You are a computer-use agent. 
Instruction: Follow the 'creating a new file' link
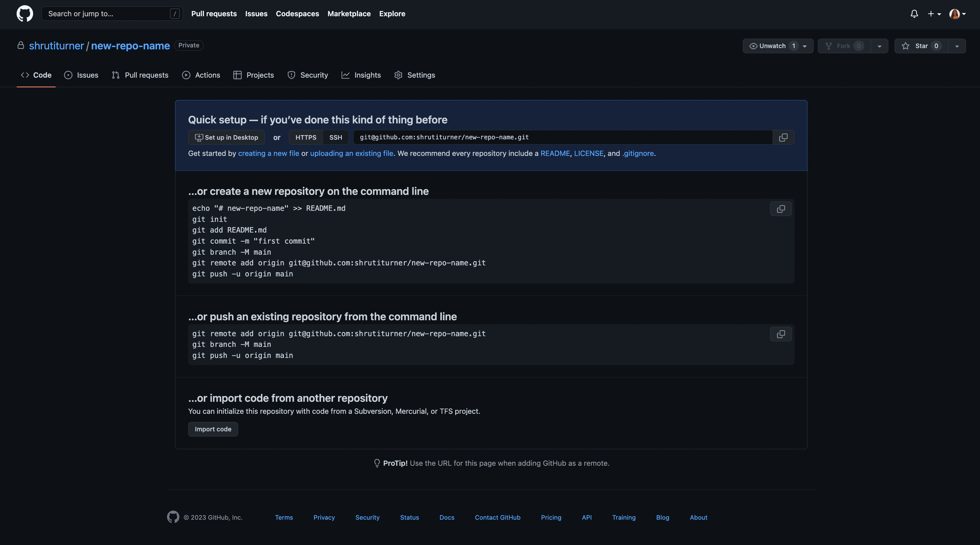coord(268,153)
